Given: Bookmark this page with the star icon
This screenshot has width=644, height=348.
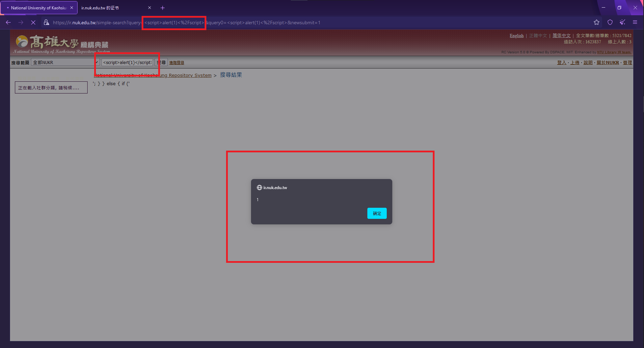Looking at the screenshot, I should click(596, 23).
